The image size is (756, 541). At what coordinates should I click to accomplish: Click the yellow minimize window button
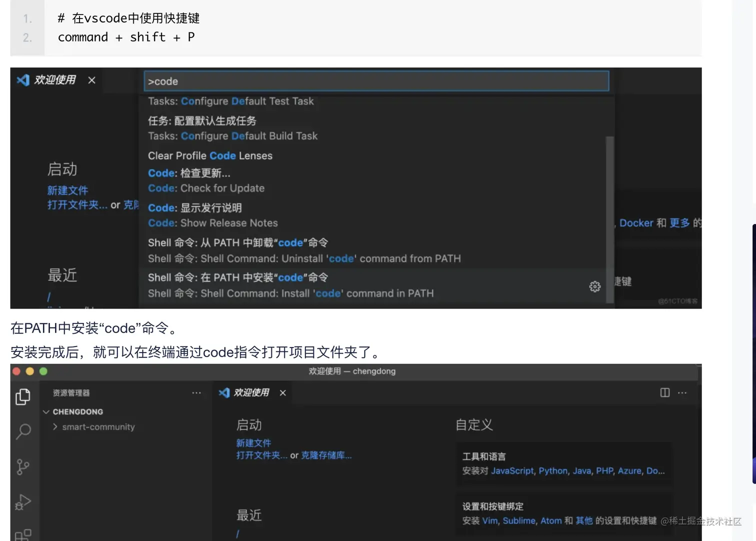[29, 371]
